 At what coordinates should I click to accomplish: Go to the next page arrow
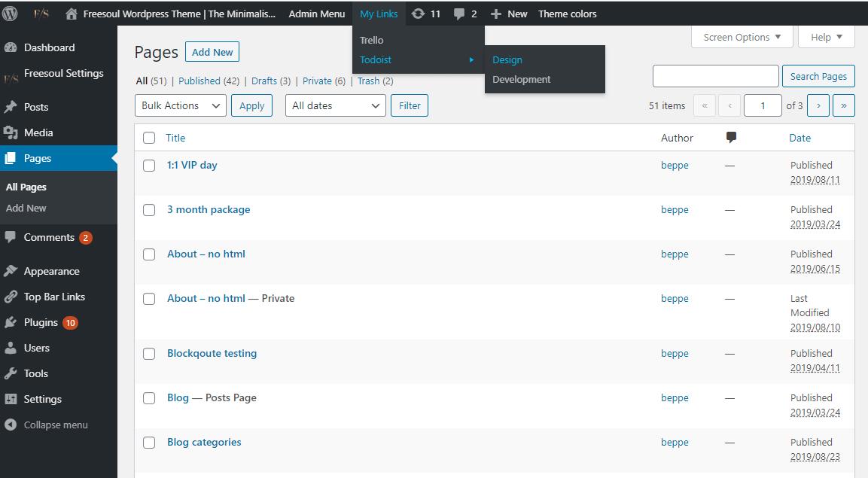[x=818, y=105]
